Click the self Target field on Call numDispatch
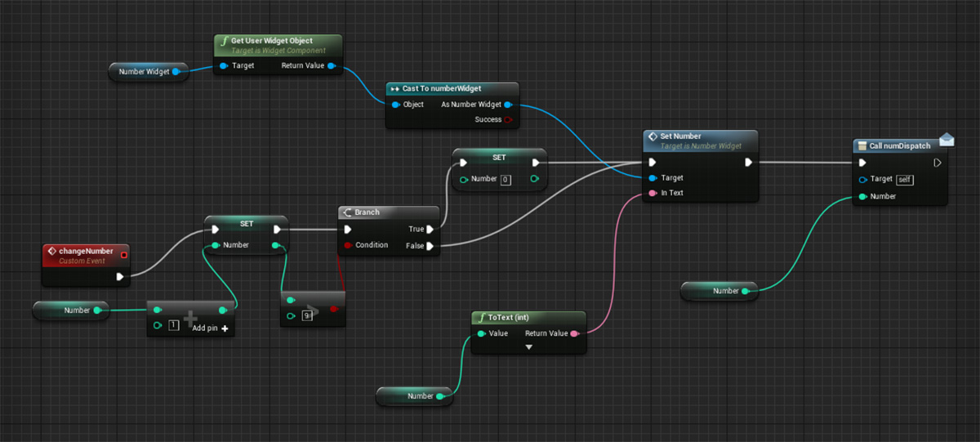This screenshot has height=442, width=980. [x=904, y=179]
